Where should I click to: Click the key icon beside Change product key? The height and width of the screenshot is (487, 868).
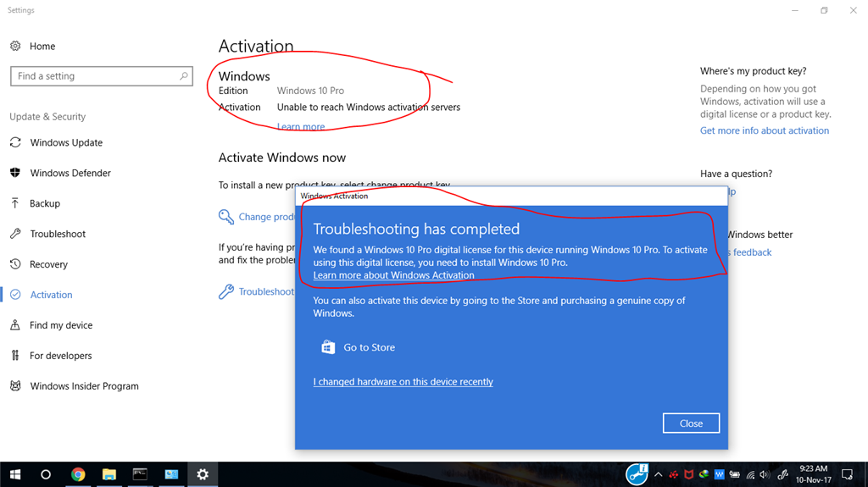(225, 216)
